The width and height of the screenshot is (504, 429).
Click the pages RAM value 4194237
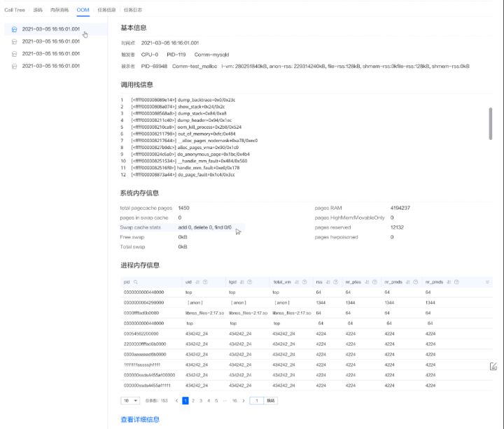tap(400, 209)
